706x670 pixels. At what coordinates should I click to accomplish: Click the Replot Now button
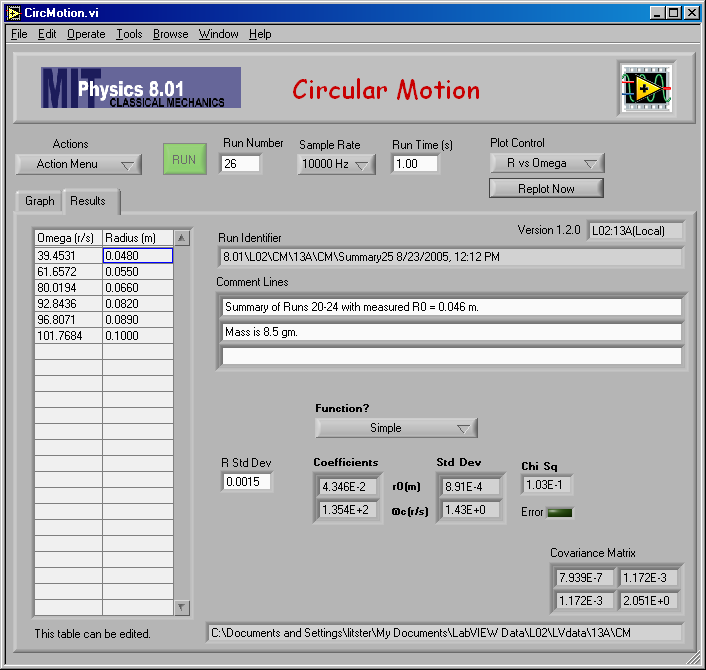pyautogui.click(x=546, y=188)
